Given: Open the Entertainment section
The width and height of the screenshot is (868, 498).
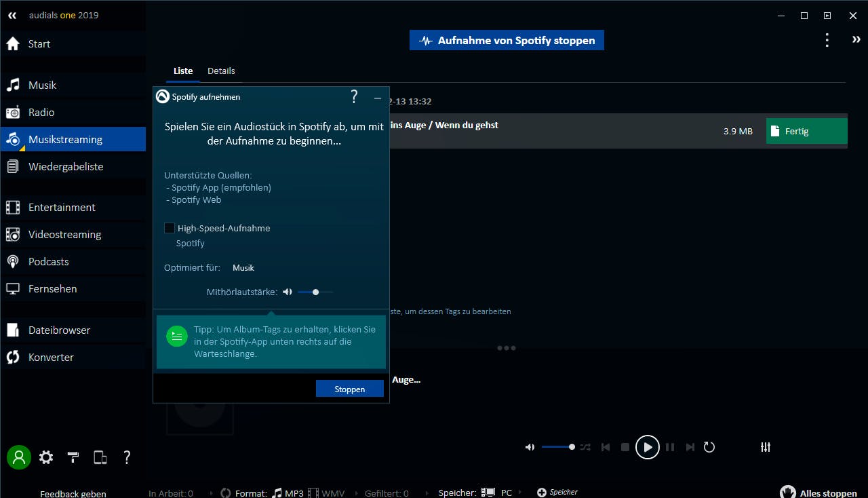Looking at the screenshot, I should coord(73,207).
